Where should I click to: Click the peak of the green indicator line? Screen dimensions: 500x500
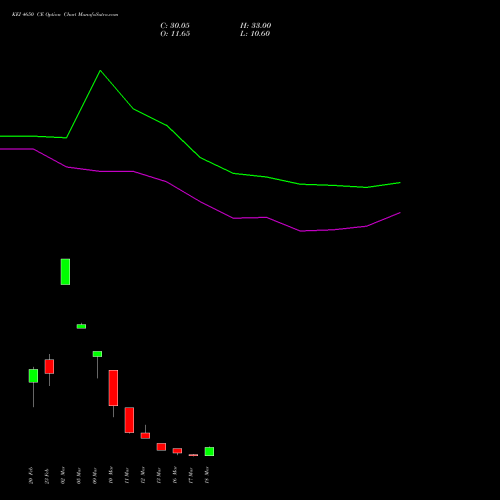click(x=100, y=71)
